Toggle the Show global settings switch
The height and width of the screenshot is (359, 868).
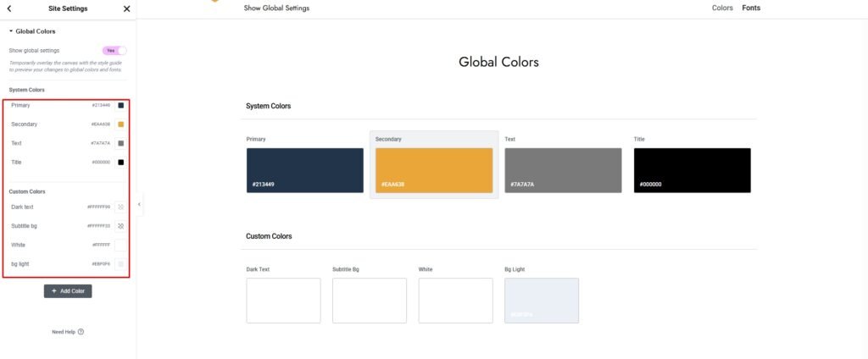click(114, 51)
